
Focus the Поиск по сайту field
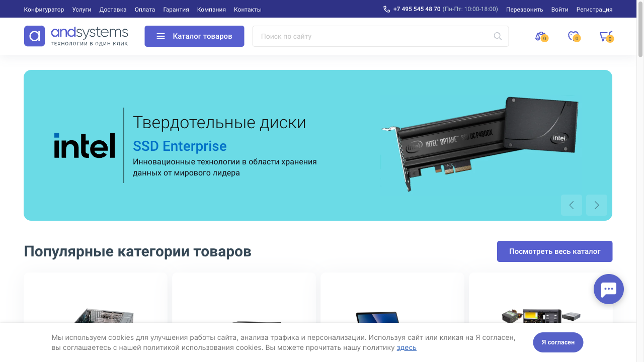(380, 36)
